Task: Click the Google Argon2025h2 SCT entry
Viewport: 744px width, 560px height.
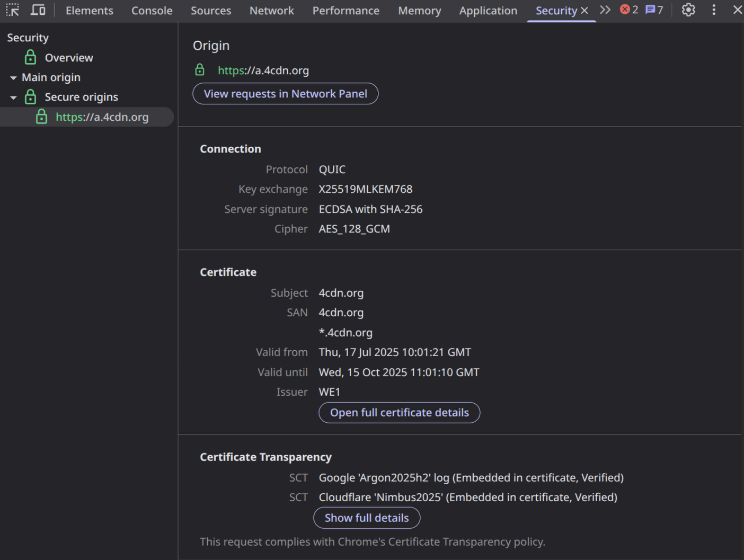Action: click(471, 478)
